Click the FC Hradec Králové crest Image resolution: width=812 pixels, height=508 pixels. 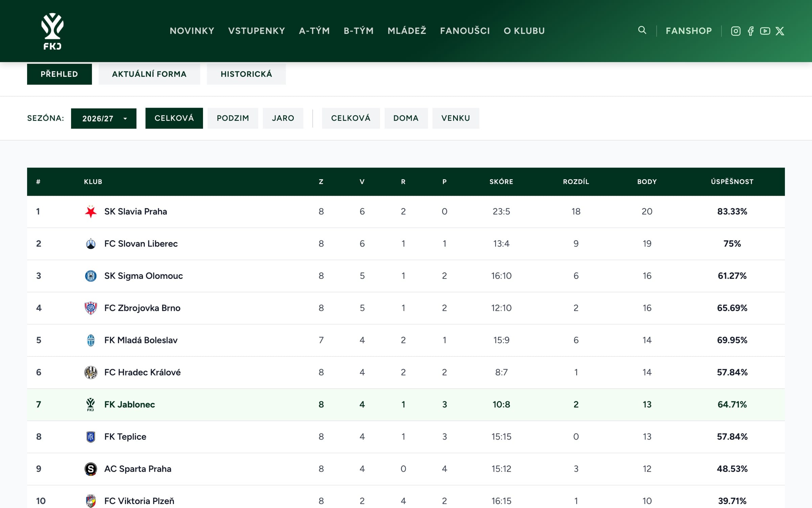pos(91,372)
